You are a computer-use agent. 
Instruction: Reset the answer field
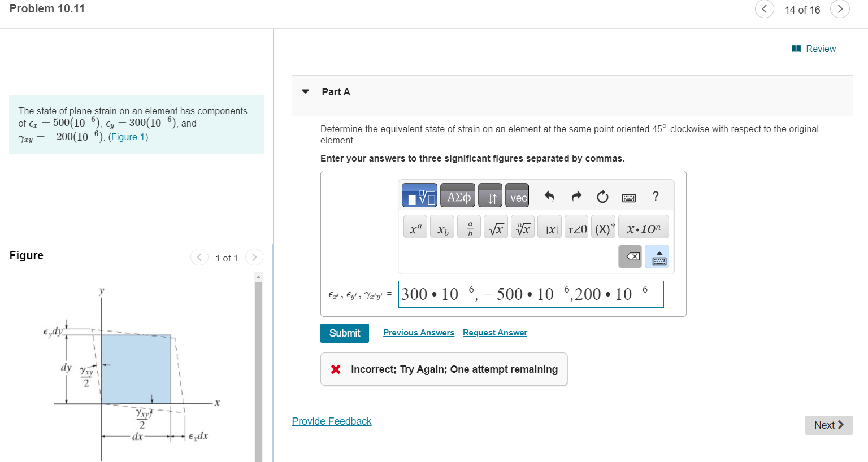(x=602, y=196)
